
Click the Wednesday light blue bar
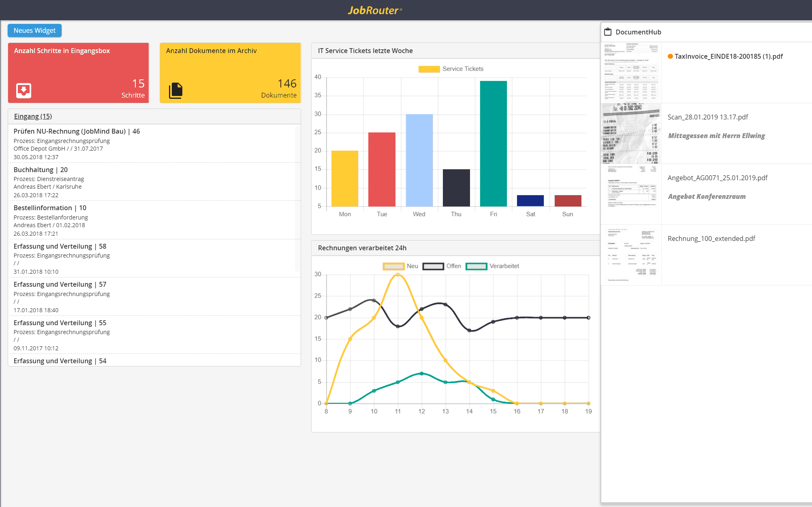point(419,160)
